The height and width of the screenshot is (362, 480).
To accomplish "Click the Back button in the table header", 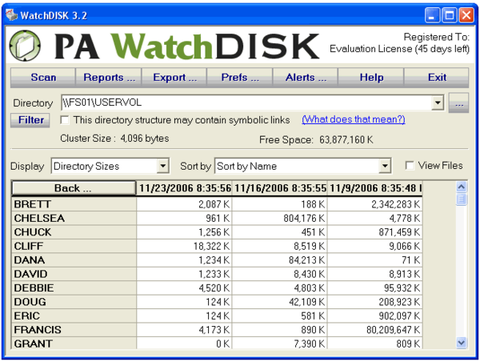I will pos(73,188).
